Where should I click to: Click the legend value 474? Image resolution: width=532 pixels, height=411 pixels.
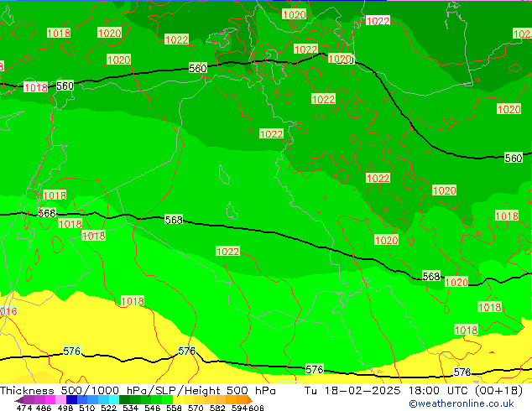(24, 408)
